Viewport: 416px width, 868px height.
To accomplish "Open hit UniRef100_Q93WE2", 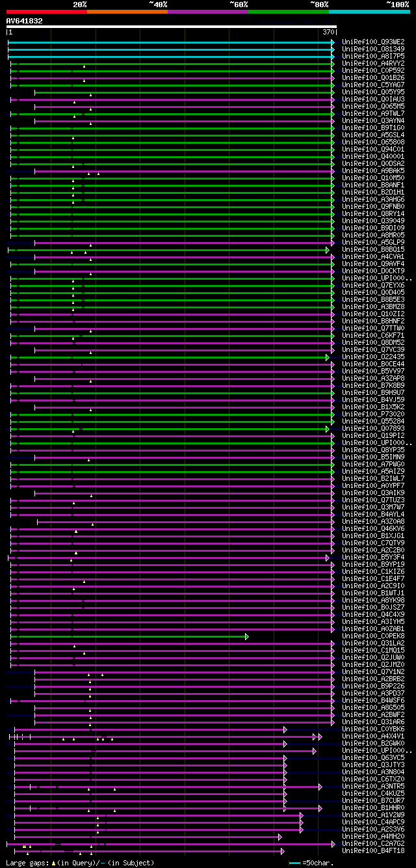I will pyautogui.click(x=373, y=42).
